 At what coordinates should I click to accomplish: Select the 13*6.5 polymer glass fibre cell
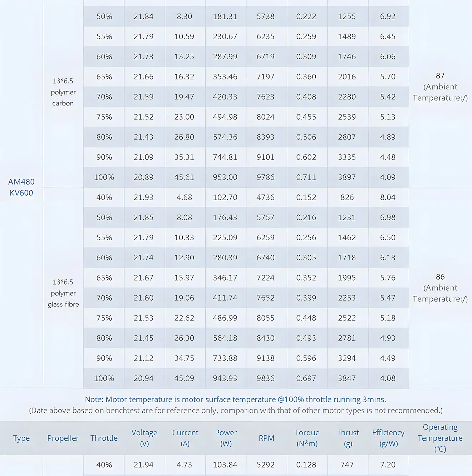63,293
